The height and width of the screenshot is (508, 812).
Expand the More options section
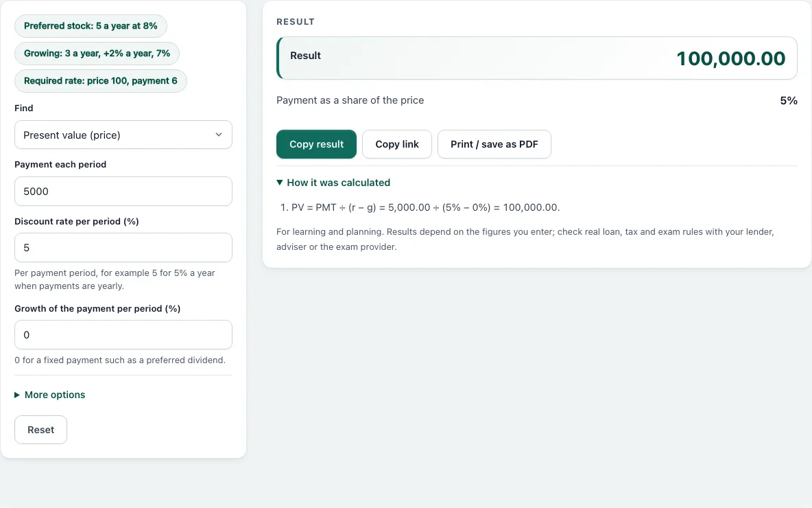49,395
